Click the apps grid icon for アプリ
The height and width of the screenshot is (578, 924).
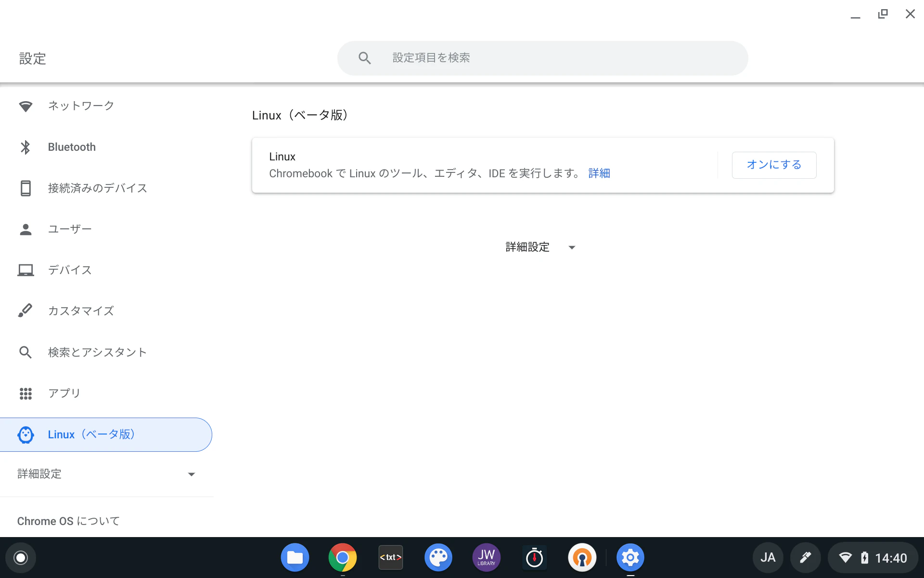(26, 394)
